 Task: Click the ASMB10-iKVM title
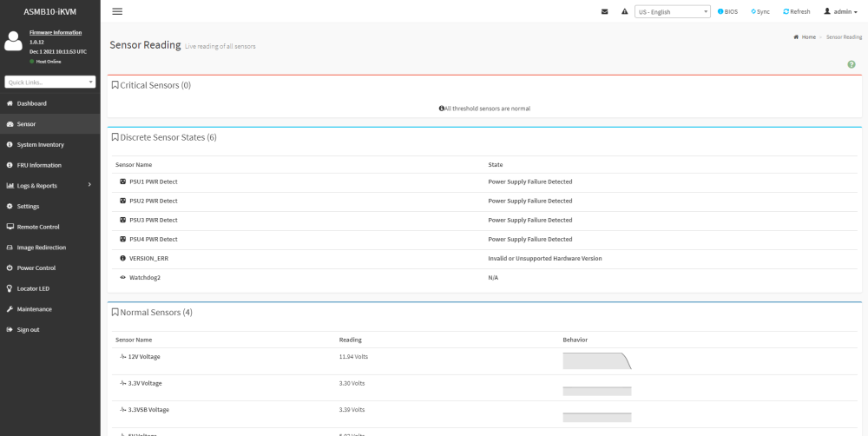pos(49,11)
